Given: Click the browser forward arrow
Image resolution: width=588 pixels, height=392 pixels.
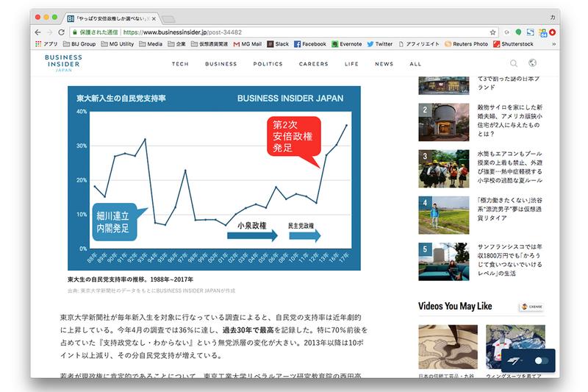Looking at the screenshot, I should tap(49, 32).
